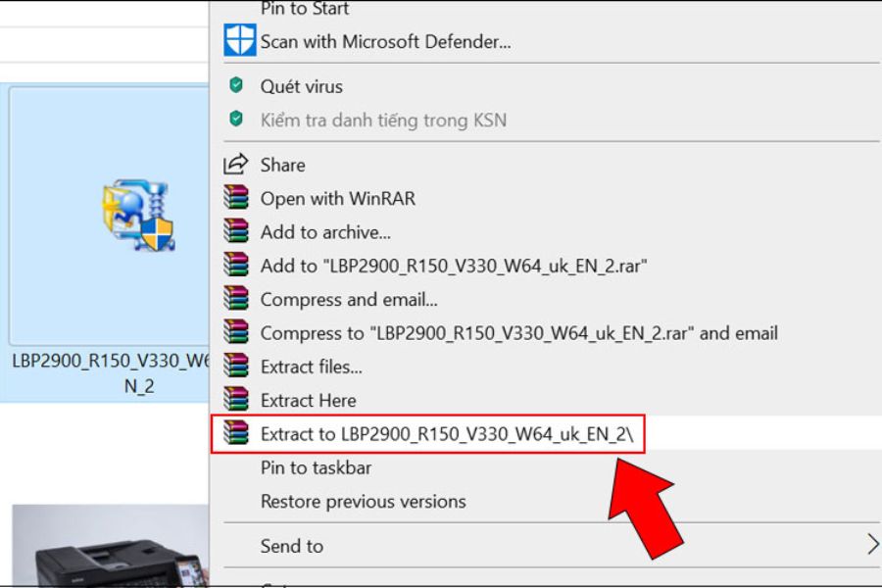Open the Send to submenu
The width and height of the screenshot is (882, 588).
coord(291,546)
